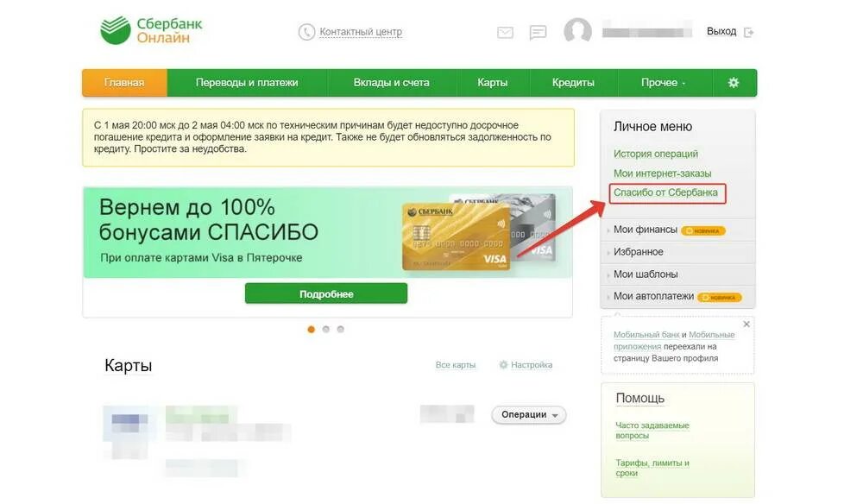Click the gold Visa card banner image
Viewport: 863px width, 504px height.
457,237
